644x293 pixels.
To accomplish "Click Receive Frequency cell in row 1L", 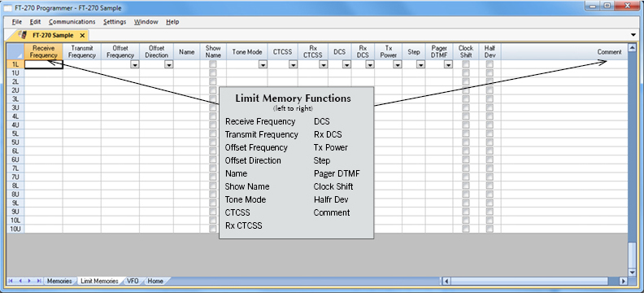I will coord(44,64).
